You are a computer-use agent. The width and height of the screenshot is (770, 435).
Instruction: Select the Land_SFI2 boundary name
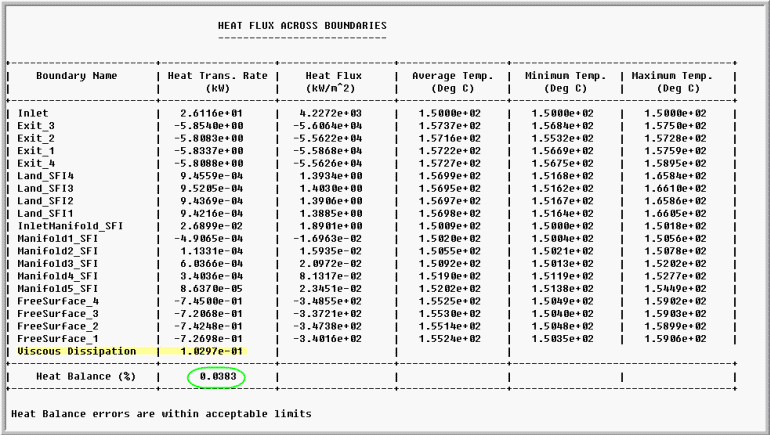tap(45, 201)
